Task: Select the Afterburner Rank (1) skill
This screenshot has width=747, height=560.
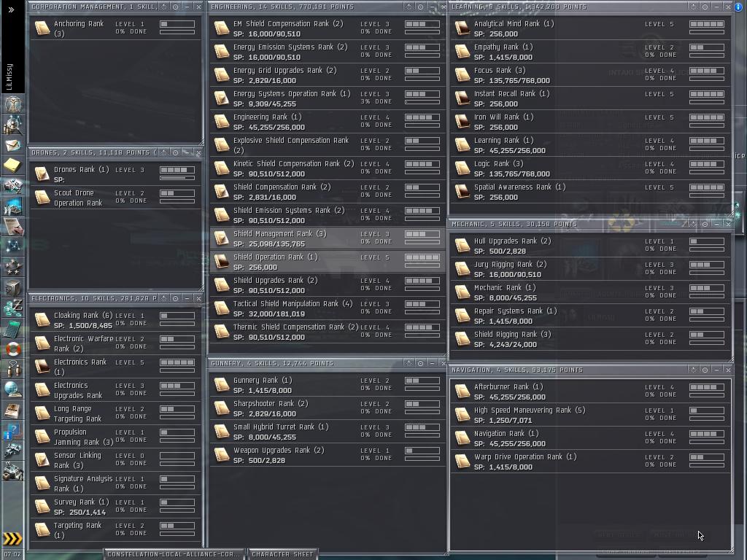Action: pyautogui.click(x=591, y=392)
